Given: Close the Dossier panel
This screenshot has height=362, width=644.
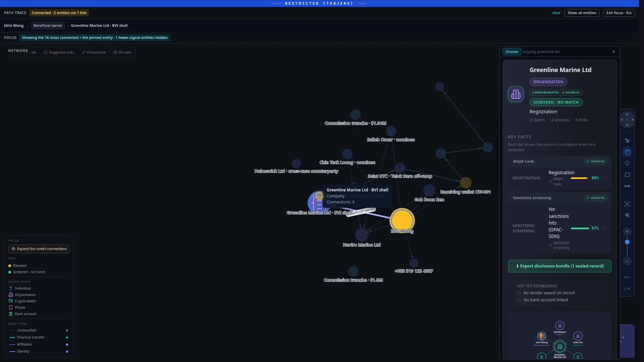Looking at the screenshot, I should pos(613,52).
